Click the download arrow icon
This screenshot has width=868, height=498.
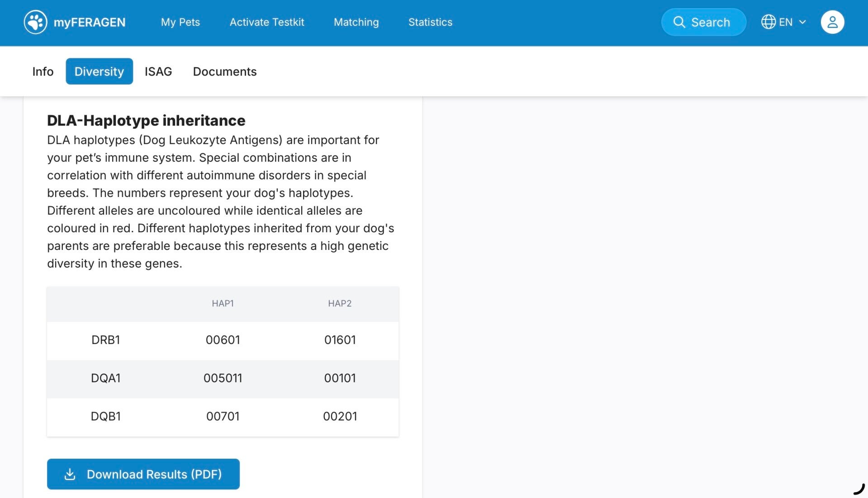[70, 474]
